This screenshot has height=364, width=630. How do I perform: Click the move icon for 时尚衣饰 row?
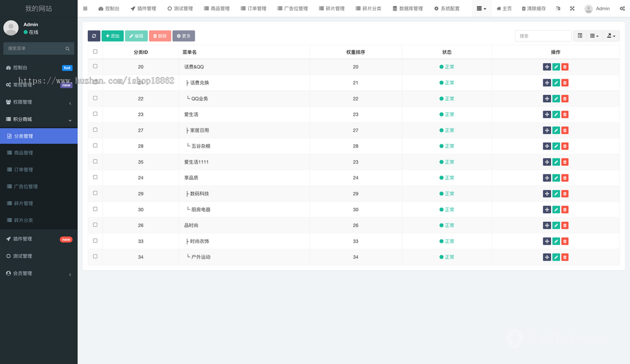point(547,241)
